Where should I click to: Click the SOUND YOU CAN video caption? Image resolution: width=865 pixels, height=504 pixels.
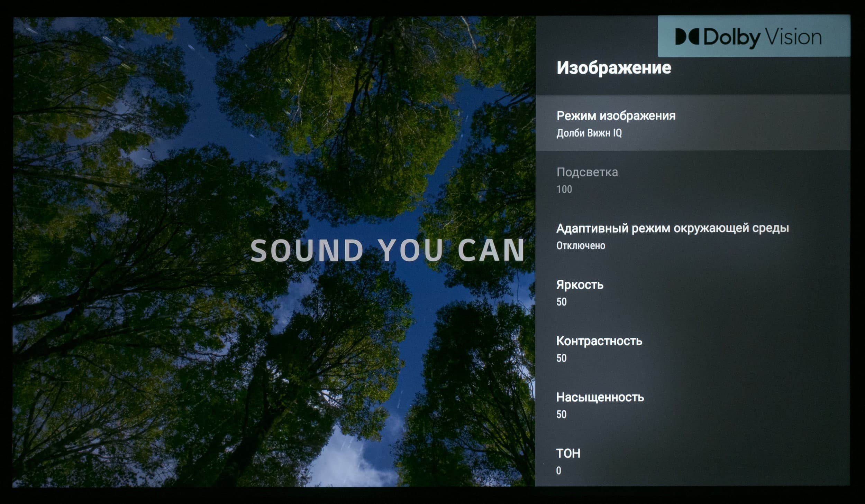click(387, 250)
